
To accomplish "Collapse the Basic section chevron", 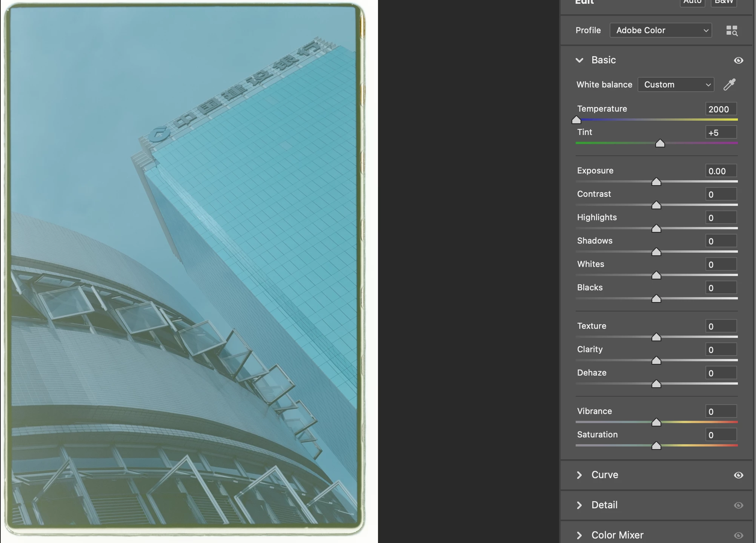I will click(579, 60).
